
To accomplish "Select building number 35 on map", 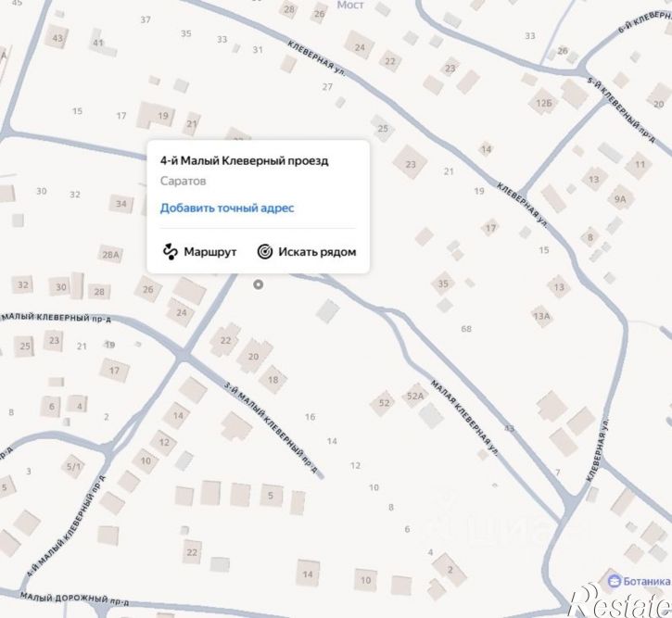I will [443, 284].
